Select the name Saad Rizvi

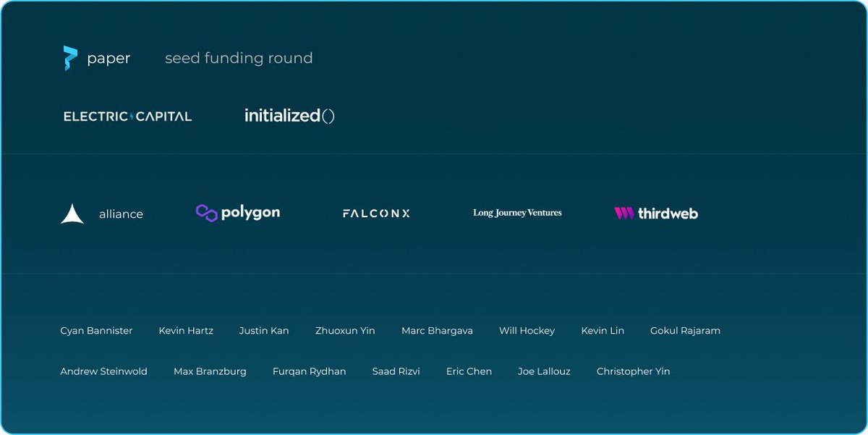[x=396, y=371]
